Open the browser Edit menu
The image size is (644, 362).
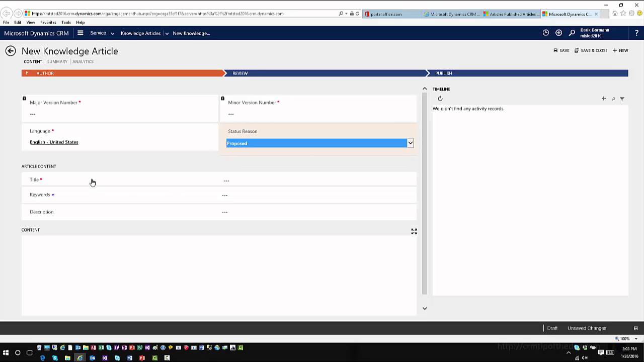(18, 23)
